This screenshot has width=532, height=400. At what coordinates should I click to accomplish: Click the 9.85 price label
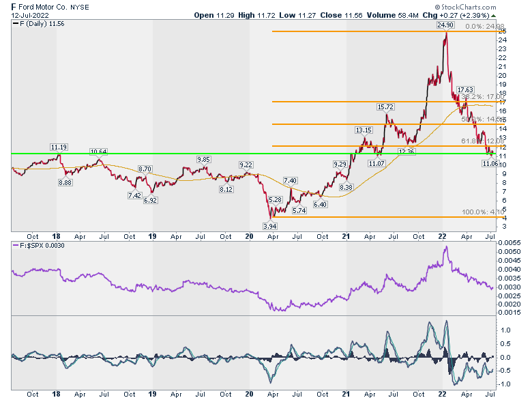(203, 159)
